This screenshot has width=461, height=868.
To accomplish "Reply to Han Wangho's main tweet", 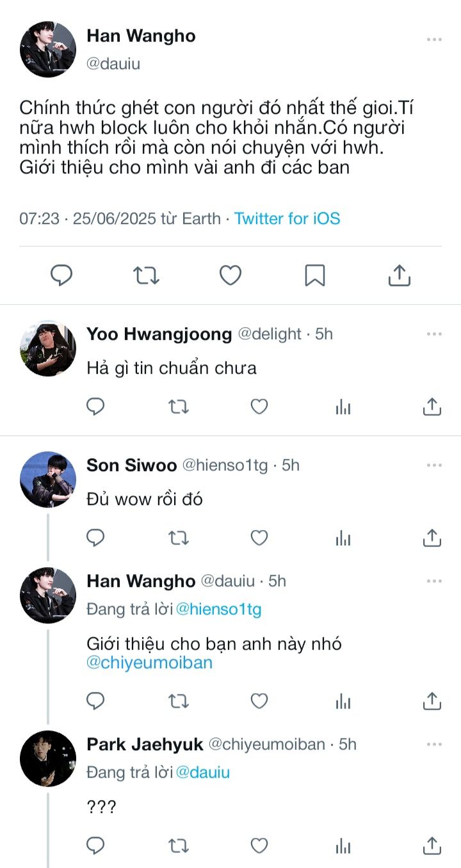I will pos(61,275).
